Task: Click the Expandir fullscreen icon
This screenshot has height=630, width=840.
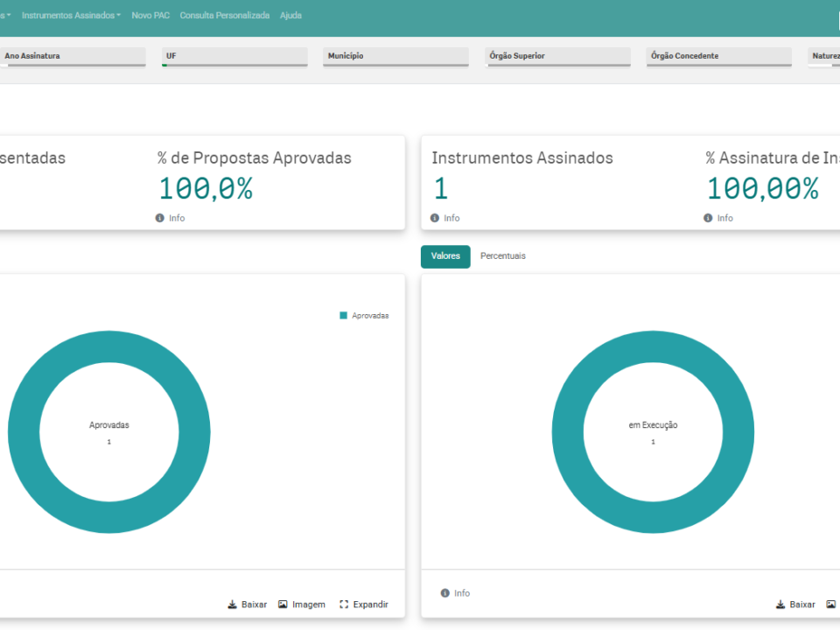Action: [344, 605]
